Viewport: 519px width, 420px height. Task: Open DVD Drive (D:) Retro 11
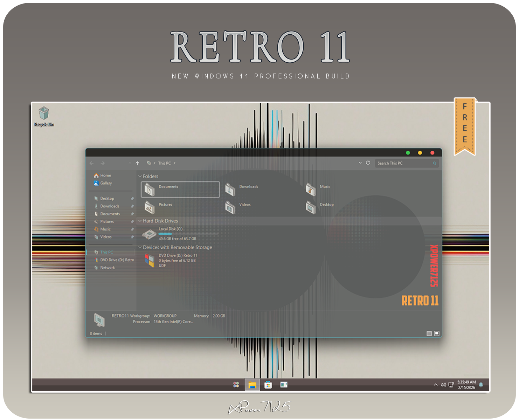[150, 261]
